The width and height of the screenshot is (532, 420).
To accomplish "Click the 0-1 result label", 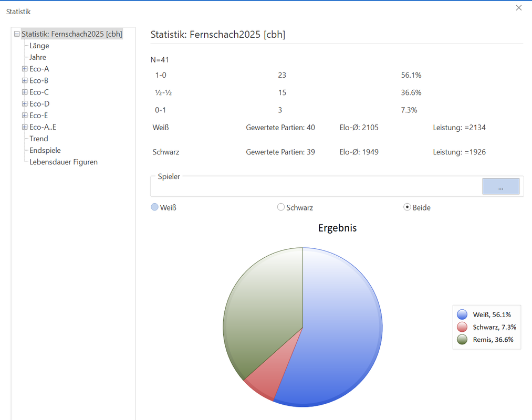I will point(160,110).
